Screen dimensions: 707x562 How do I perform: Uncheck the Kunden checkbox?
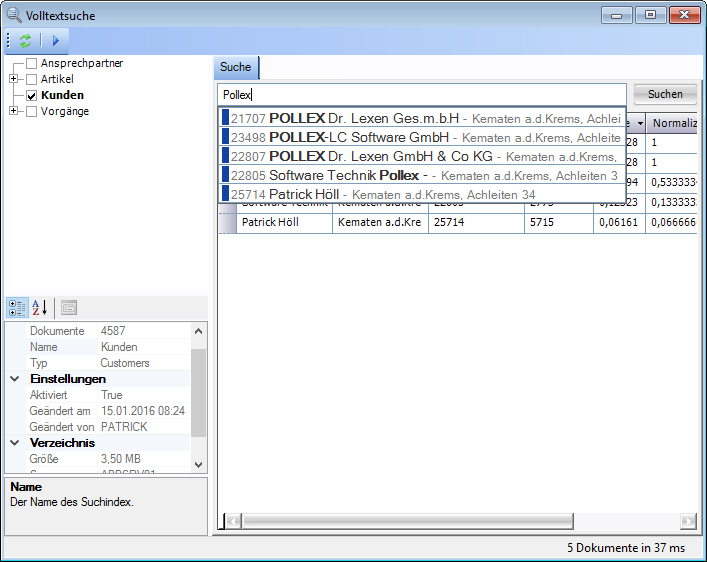32,96
